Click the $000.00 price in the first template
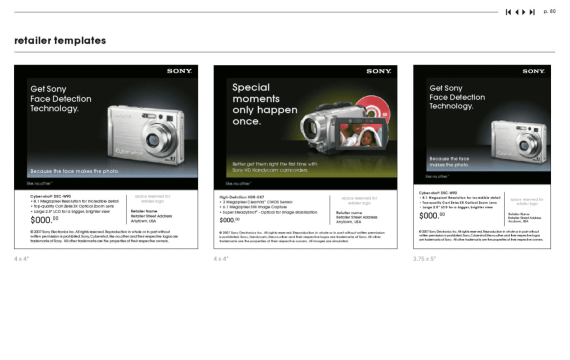This screenshot has height=360, width=570. [44, 220]
